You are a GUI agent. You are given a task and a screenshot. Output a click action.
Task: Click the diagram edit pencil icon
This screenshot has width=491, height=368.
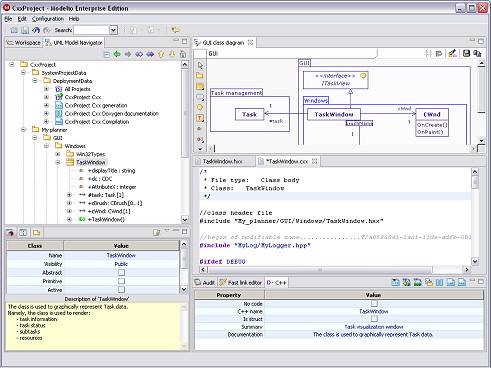click(x=452, y=53)
